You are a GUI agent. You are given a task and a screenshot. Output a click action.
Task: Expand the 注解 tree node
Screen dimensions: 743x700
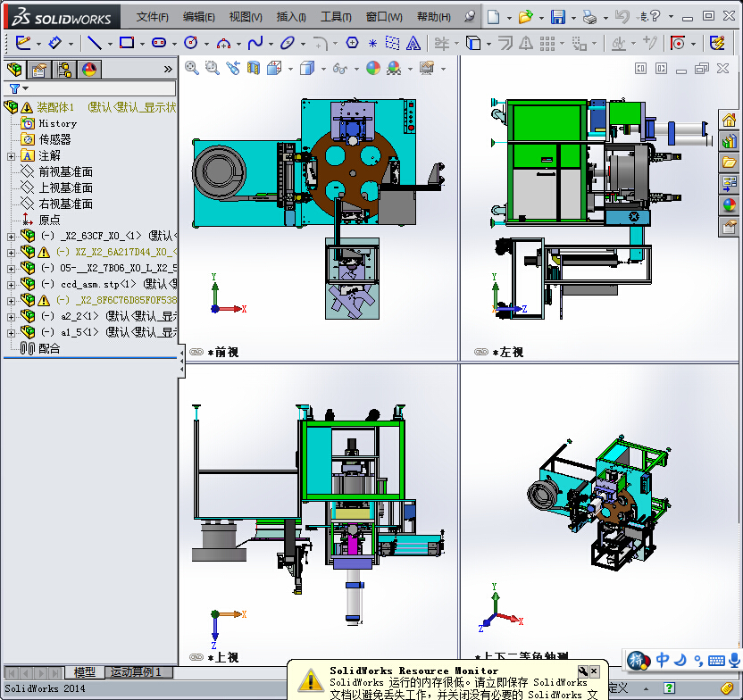pos(11,156)
